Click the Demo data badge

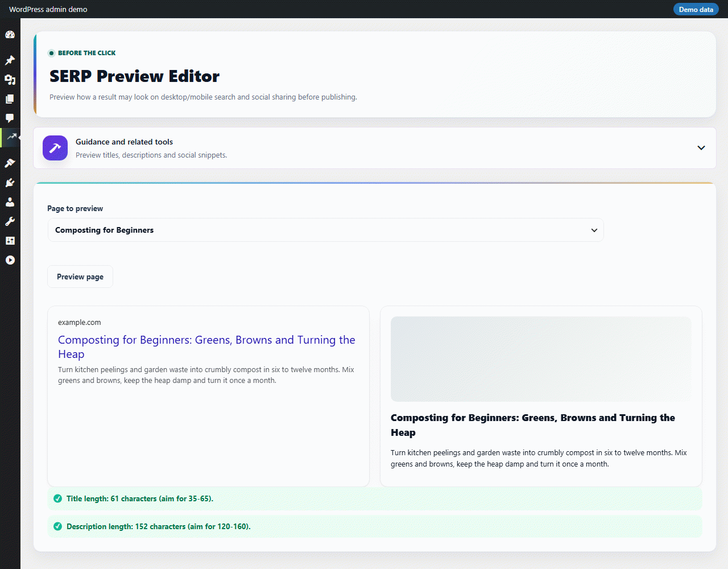click(696, 9)
